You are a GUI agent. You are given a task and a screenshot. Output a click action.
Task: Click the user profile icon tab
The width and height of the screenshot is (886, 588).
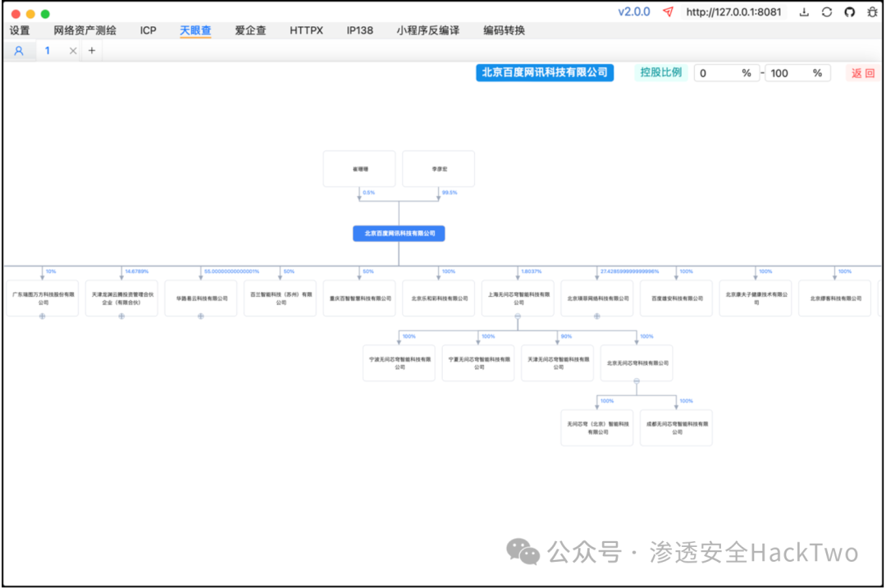19,51
